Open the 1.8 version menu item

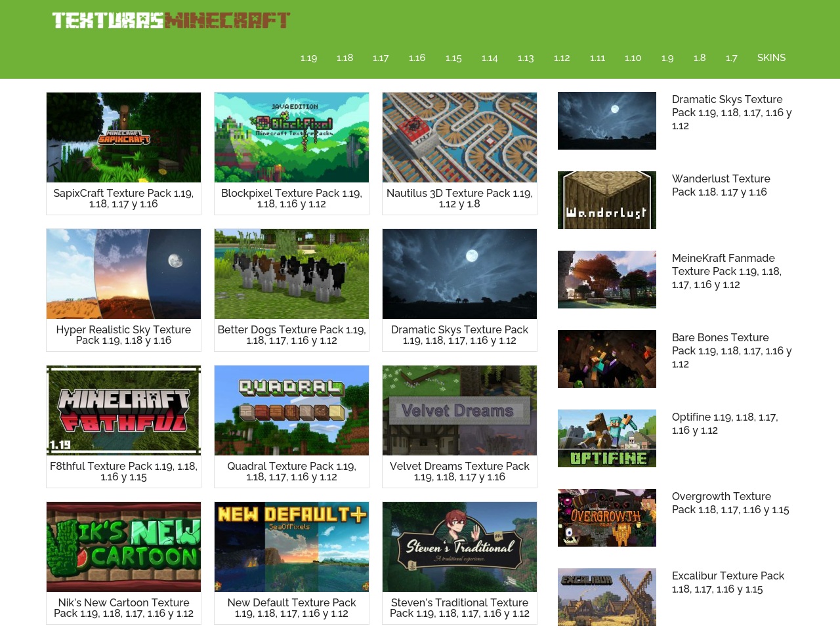point(700,58)
